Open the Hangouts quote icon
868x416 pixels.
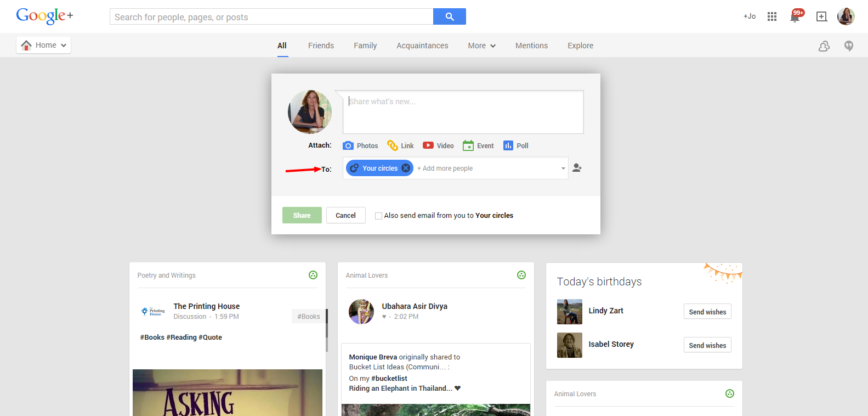[849, 46]
